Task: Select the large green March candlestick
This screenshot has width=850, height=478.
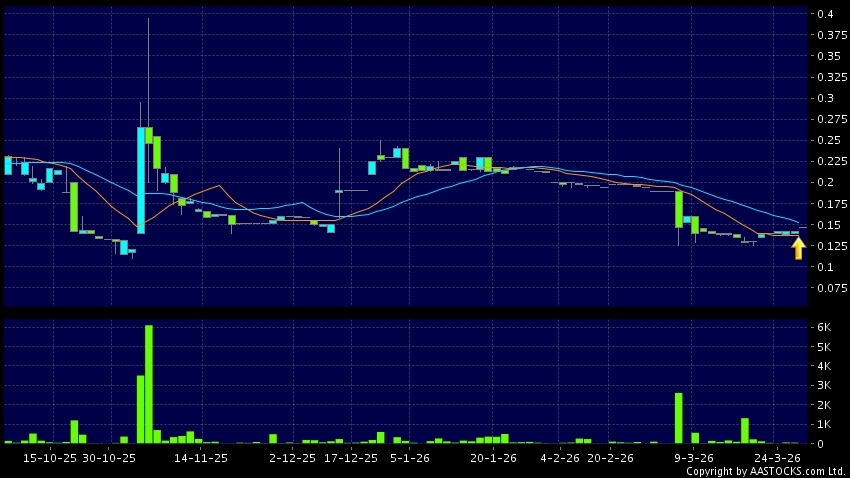Action: tap(679, 209)
